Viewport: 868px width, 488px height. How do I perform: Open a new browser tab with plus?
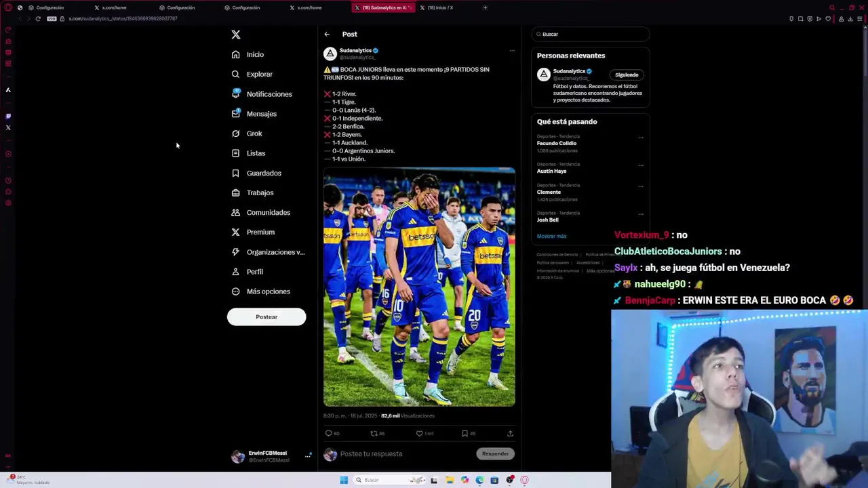(x=485, y=7)
